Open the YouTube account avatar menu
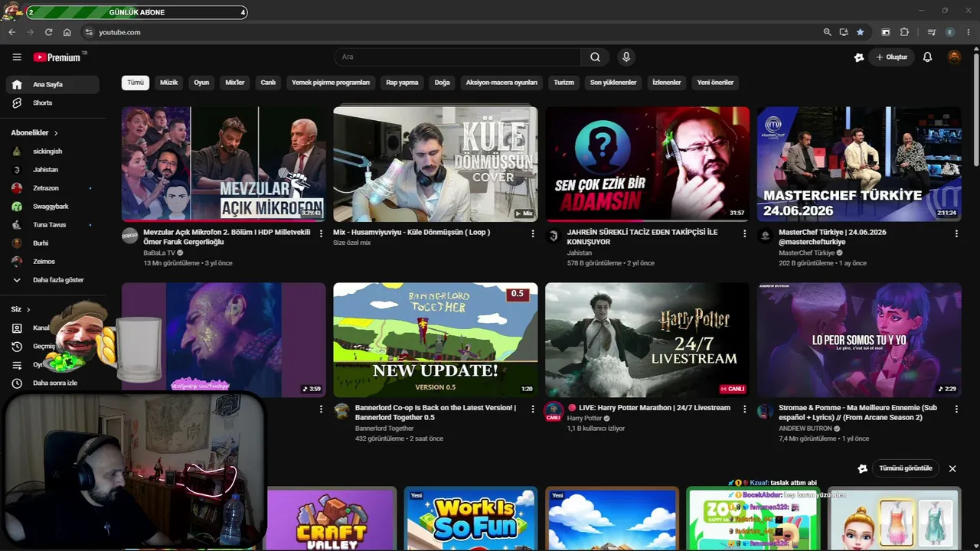The height and width of the screenshot is (551, 980). pyautogui.click(x=954, y=57)
